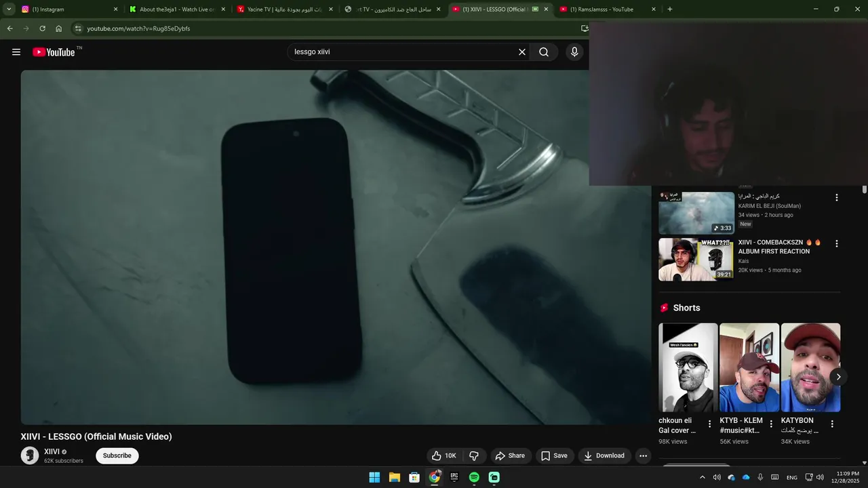The width and height of the screenshot is (868, 488).
Task: Subscribe to the XIIVI channel
Action: [x=117, y=455]
